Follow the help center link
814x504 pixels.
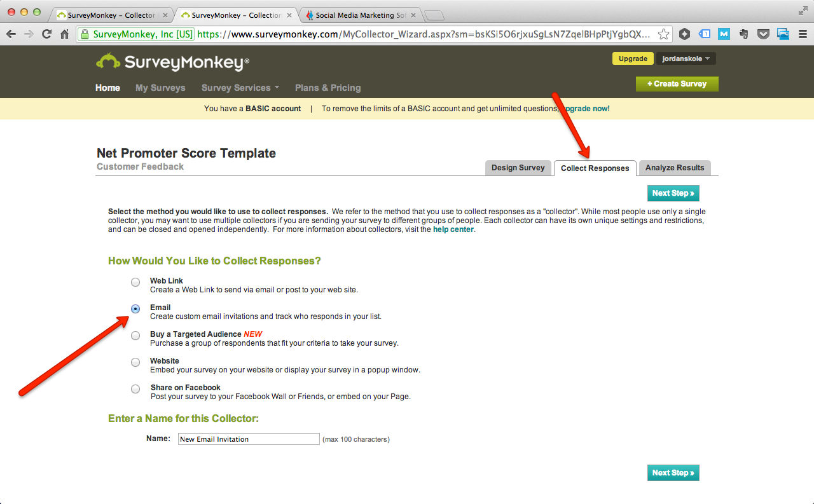pyautogui.click(x=453, y=229)
